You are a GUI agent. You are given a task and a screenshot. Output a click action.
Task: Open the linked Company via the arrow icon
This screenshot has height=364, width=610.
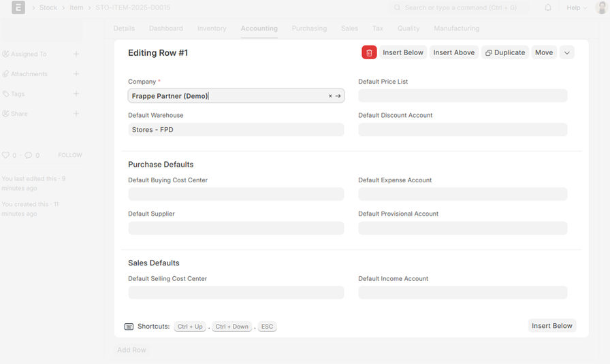(338, 96)
